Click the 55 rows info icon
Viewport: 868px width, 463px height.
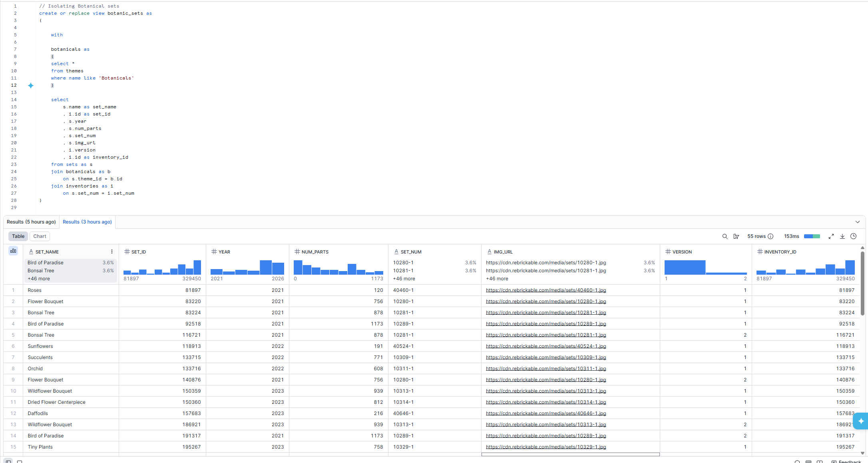click(x=770, y=236)
